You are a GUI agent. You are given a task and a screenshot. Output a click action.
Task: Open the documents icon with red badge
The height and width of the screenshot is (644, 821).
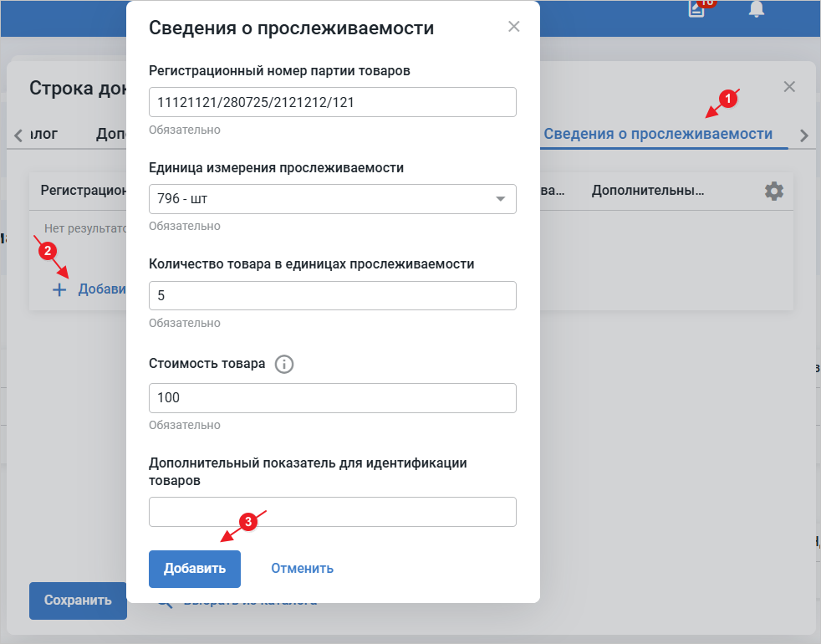pos(696,9)
